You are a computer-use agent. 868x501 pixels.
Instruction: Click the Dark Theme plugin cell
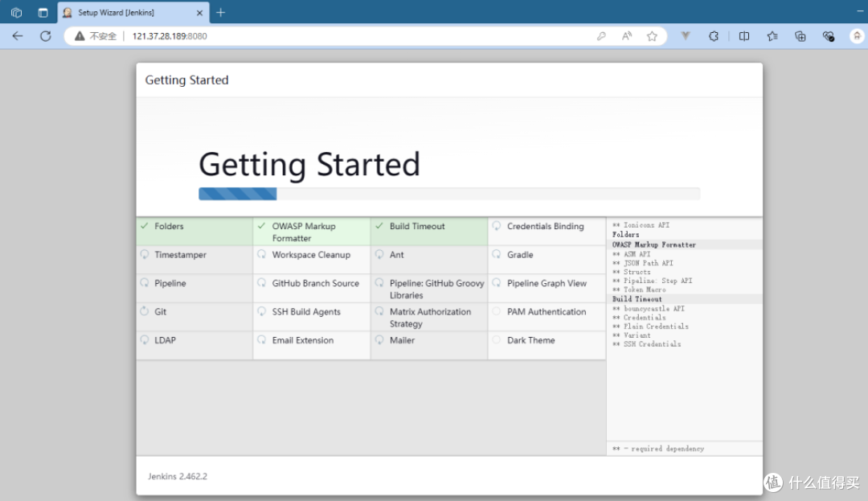tap(547, 346)
